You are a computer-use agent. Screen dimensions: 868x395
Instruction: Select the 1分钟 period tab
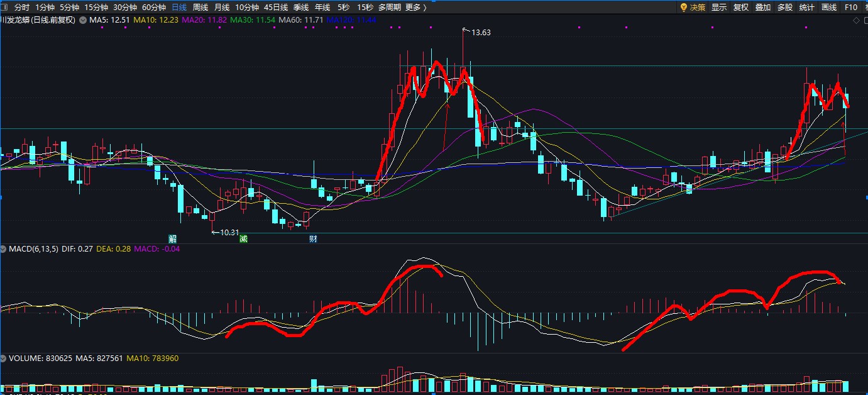(x=45, y=8)
